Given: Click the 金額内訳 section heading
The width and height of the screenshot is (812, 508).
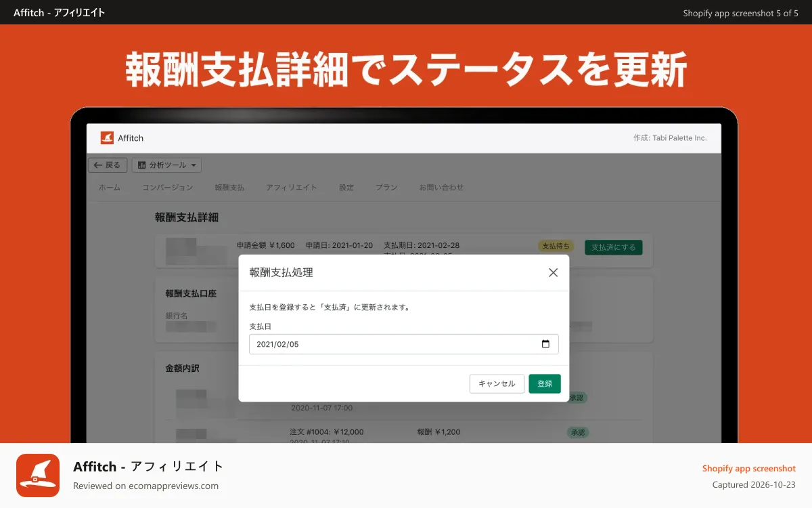Looking at the screenshot, I should [x=182, y=368].
